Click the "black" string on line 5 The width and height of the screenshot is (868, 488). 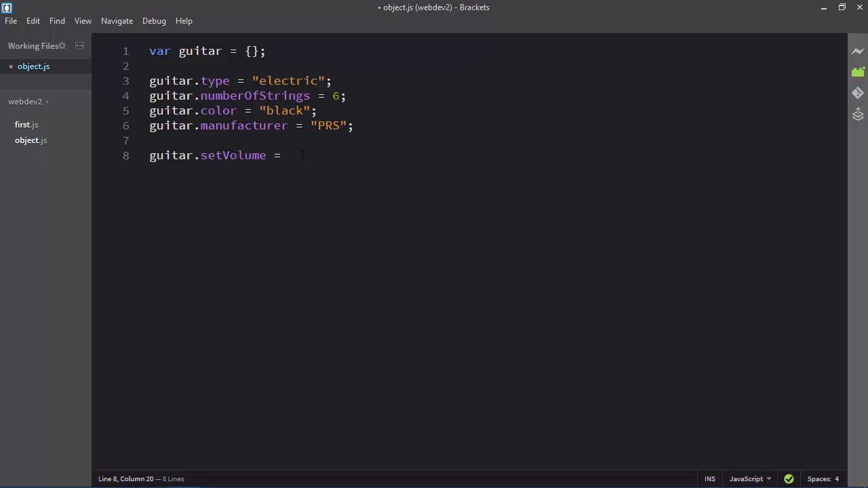284,111
